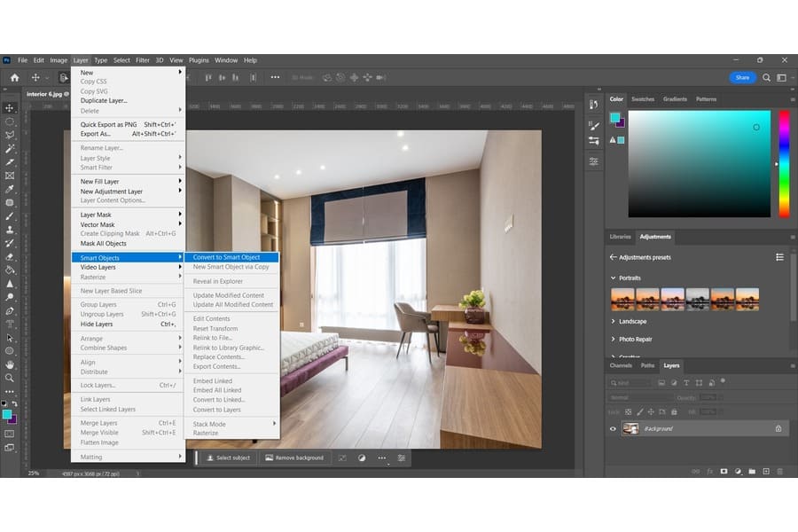Open the Brush Settings panel icon
This screenshot has height=532, width=798.
point(593,125)
